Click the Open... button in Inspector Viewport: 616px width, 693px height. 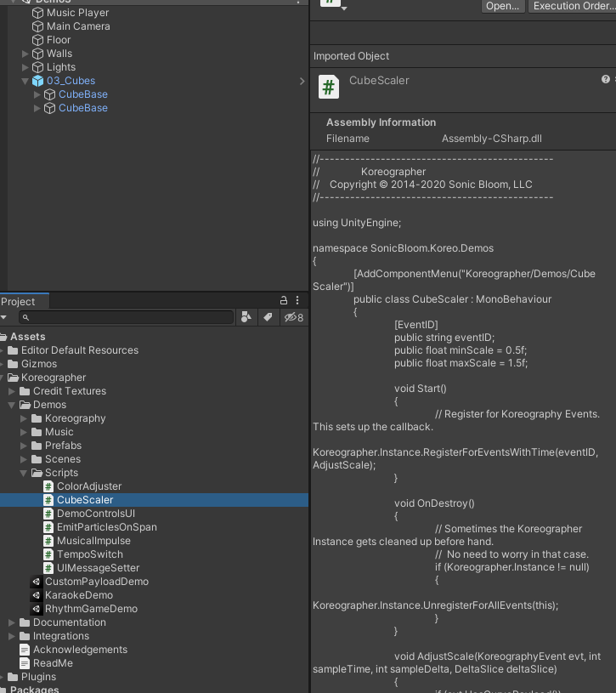click(x=502, y=6)
